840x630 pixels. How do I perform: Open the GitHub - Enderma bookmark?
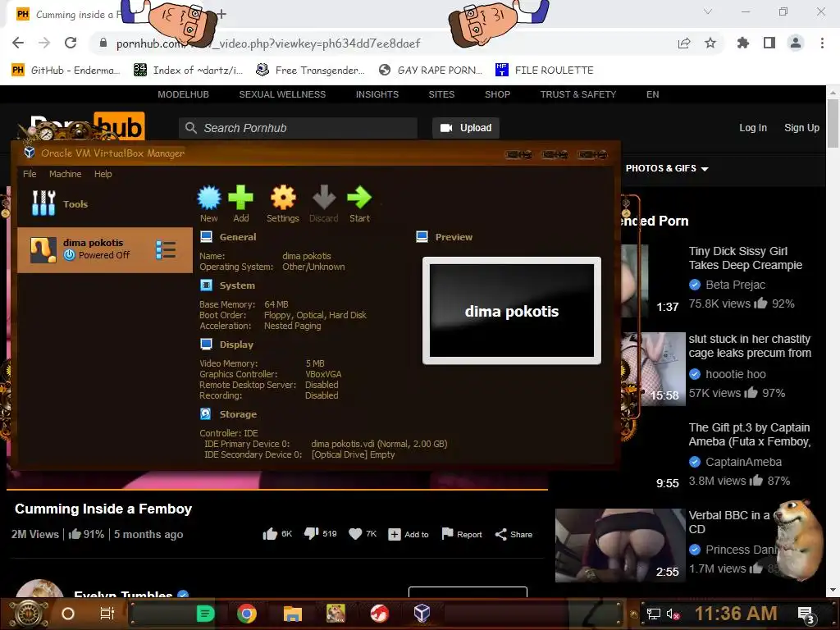tap(66, 71)
